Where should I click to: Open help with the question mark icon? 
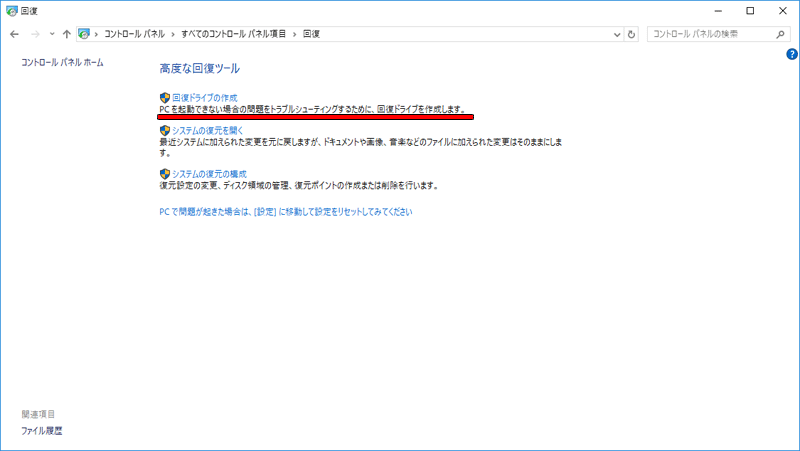(x=792, y=54)
